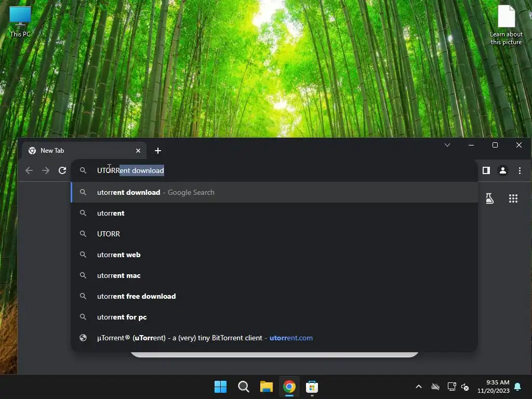Click the OneDrive cloud tray icon

point(435,387)
